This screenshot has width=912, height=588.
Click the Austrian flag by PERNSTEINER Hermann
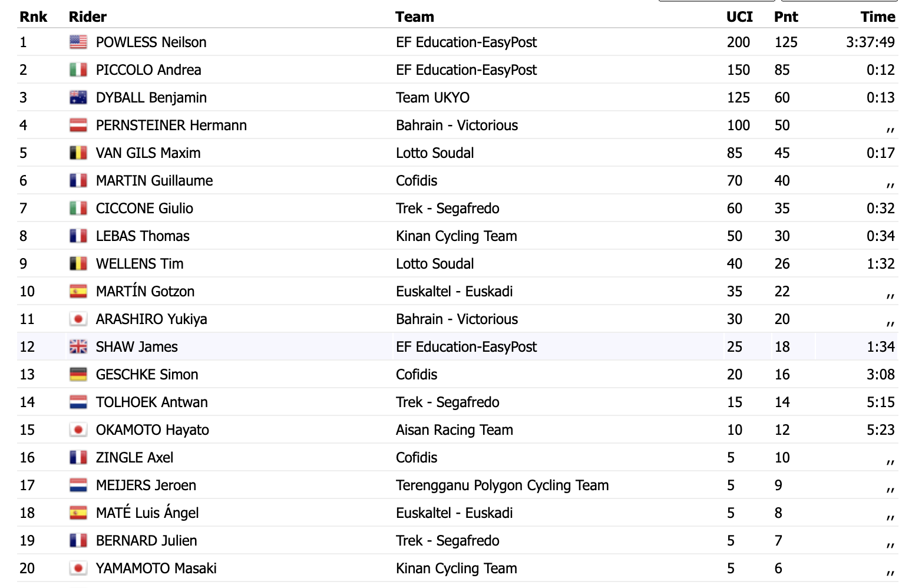tap(78, 125)
